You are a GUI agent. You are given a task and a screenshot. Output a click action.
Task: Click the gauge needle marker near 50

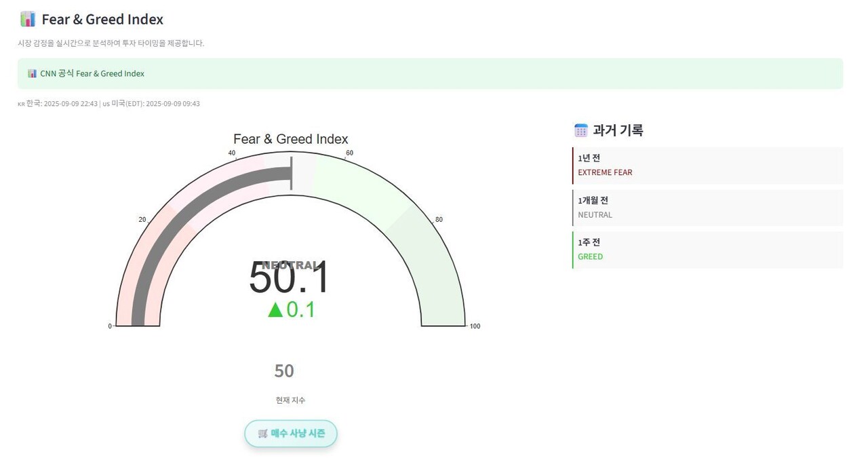(x=292, y=174)
